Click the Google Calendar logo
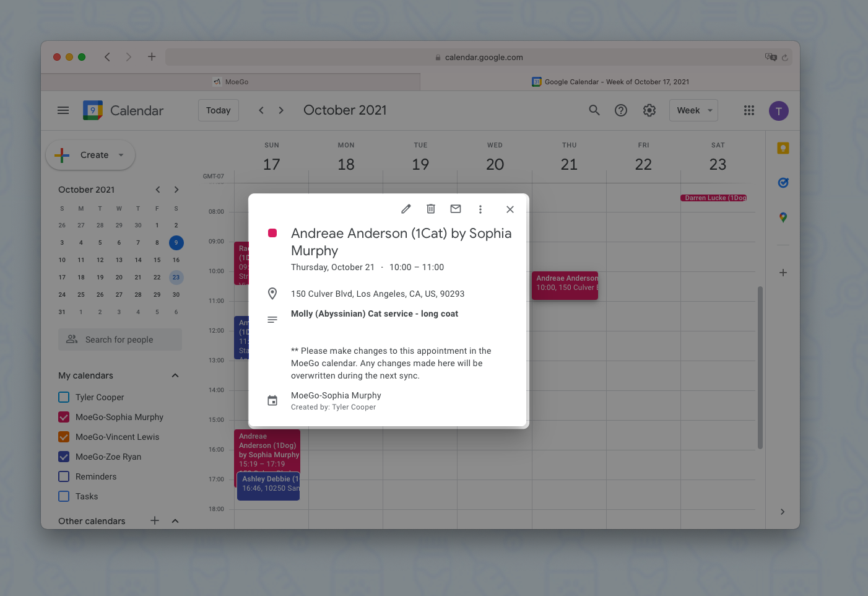The image size is (868, 596). coord(93,110)
